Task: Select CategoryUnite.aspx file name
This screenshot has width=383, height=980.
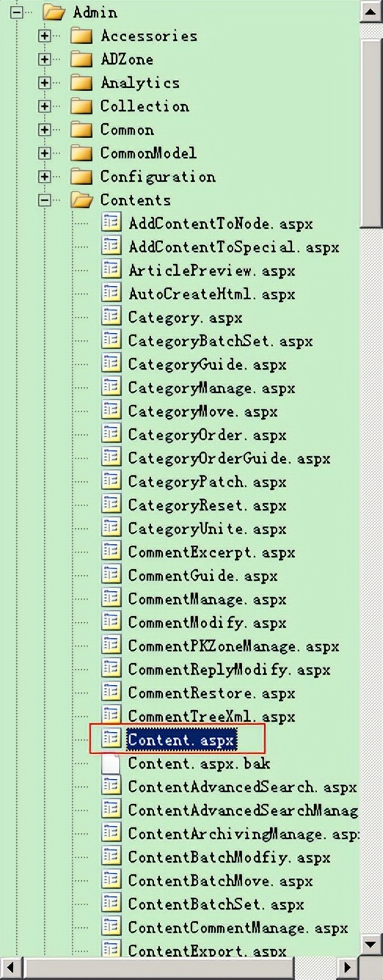Action: tap(207, 530)
